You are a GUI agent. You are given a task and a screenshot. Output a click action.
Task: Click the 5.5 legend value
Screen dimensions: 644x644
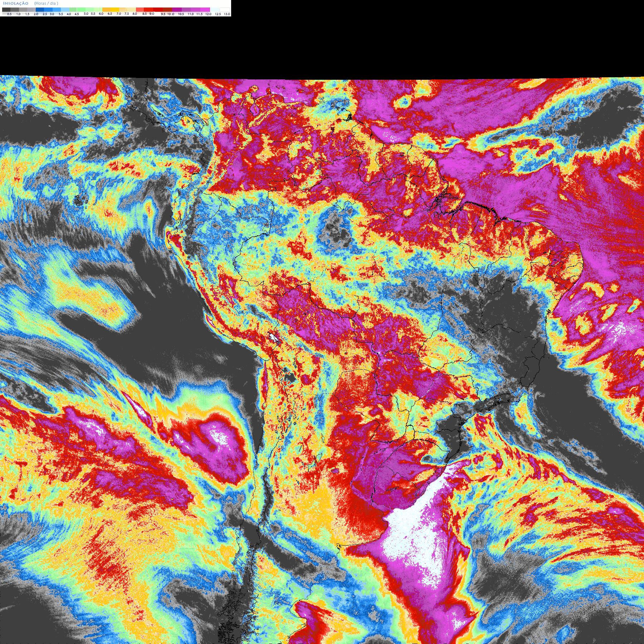(x=93, y=14)
